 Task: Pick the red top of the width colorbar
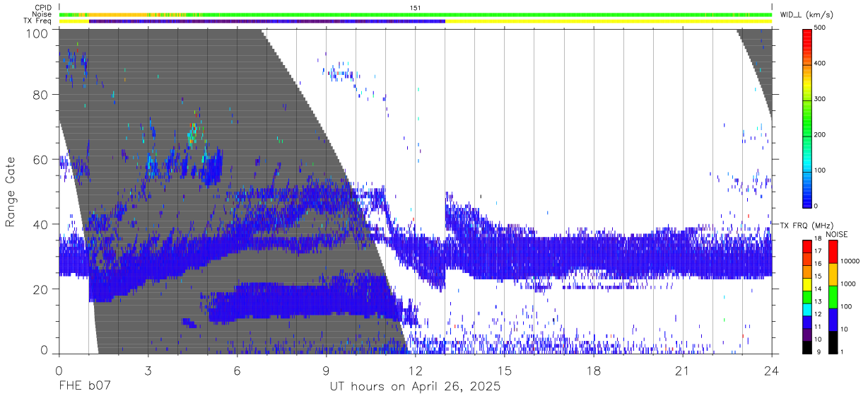click(807, 35)
